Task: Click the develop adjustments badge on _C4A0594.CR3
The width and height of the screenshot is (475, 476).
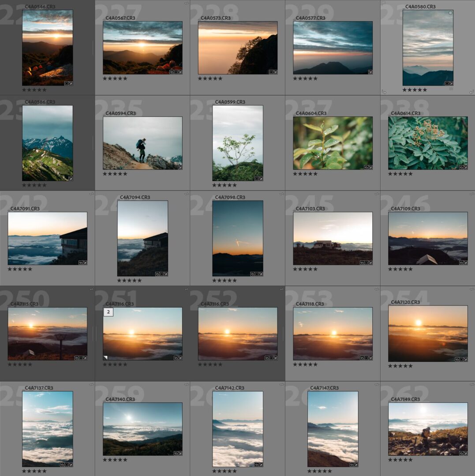Action: (179, 167)
